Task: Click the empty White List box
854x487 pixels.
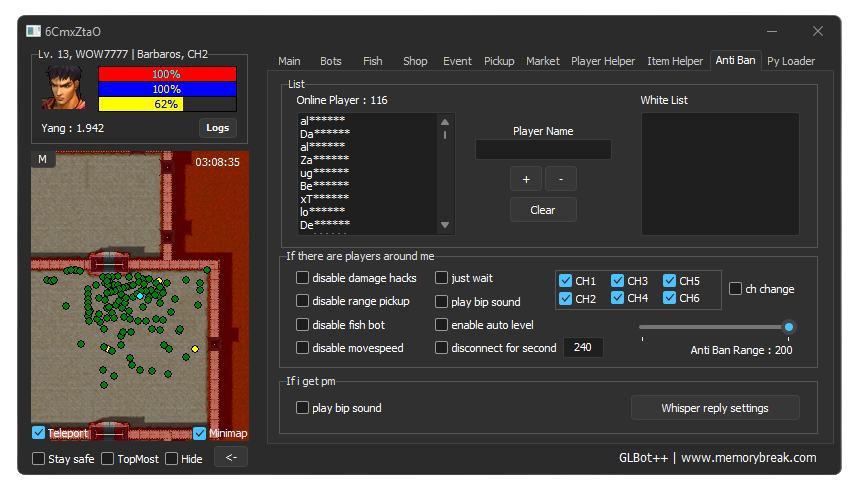Action: (720, 174)
